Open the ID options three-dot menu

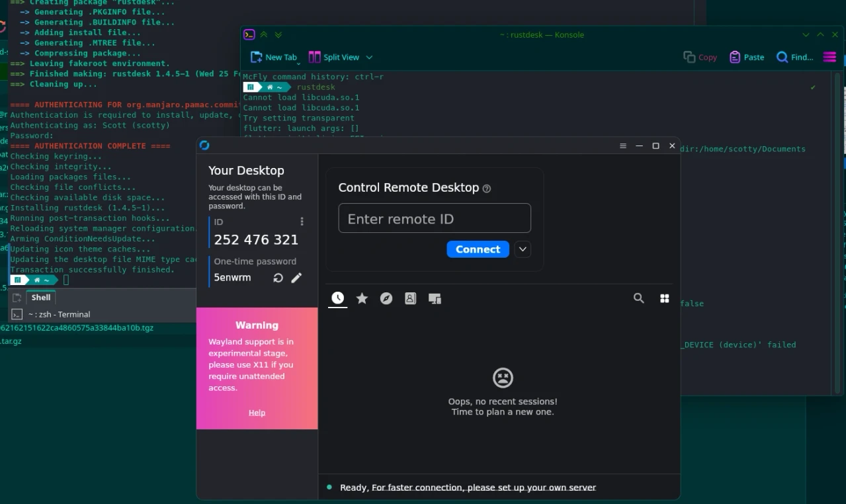(x=302, y=222)
